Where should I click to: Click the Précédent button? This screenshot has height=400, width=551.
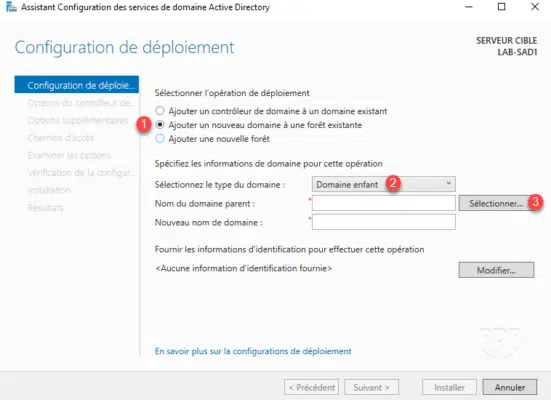pyautogui.click(x=311, y=387)
